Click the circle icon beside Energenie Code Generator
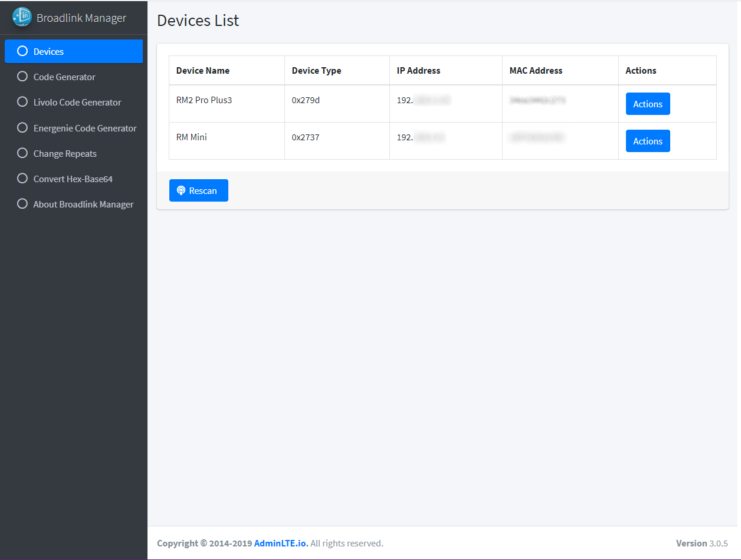The image size is (741, 560). click(22, 128)
